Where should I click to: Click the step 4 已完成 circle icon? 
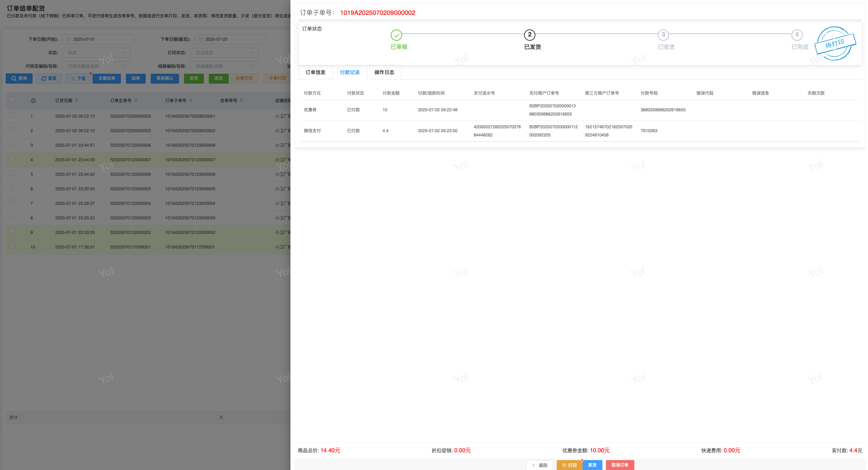click(x=797, y=35)
